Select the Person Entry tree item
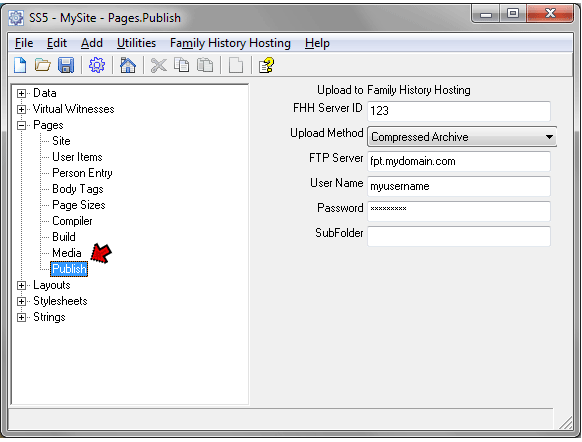This screenshot has width=582, height=442. coord(82,173)
